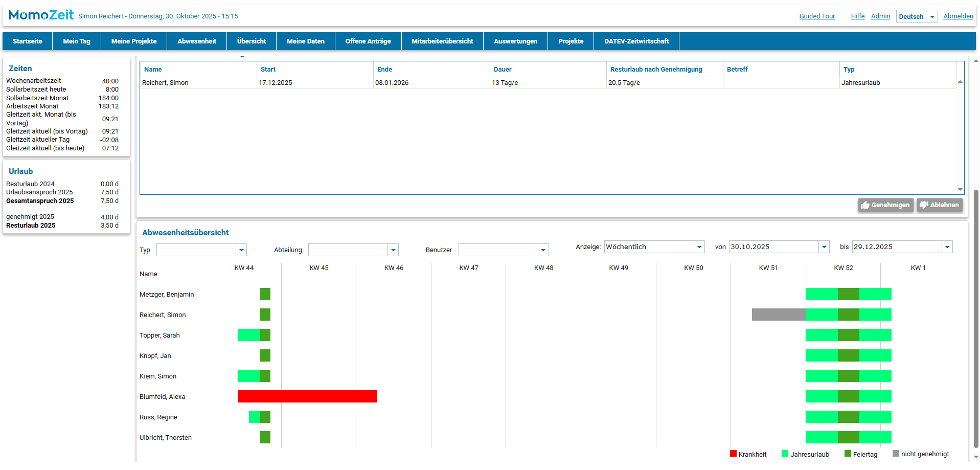Expand the Anzeige Wöchentlich dropdown
The height and width of the screenshot is (470, 980).
point(699,247)
